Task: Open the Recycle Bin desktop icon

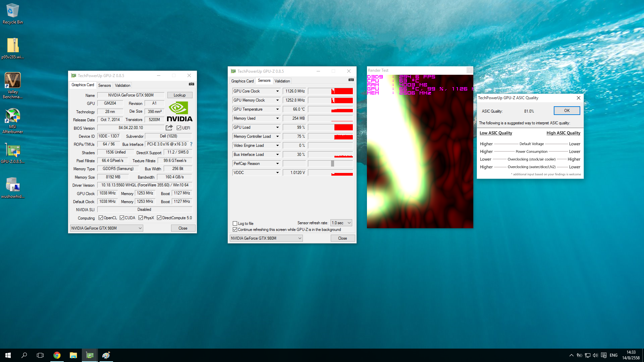Action: (12, 14)
